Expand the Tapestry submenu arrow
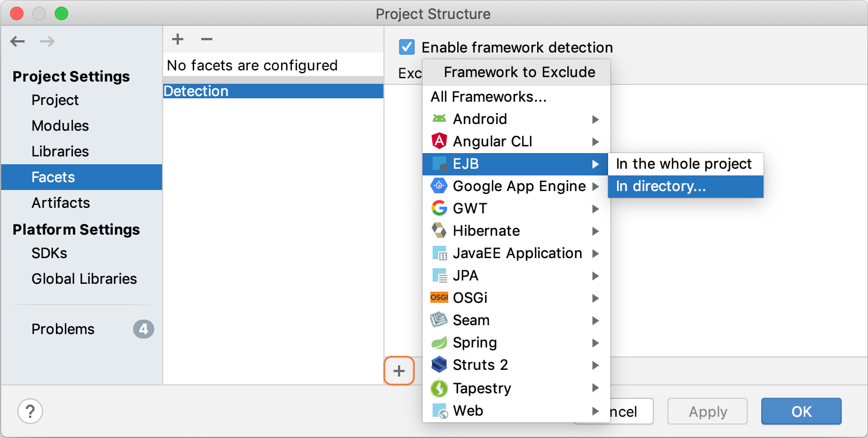This screenshot has width=868, height=438. click(x=596, y=388)
